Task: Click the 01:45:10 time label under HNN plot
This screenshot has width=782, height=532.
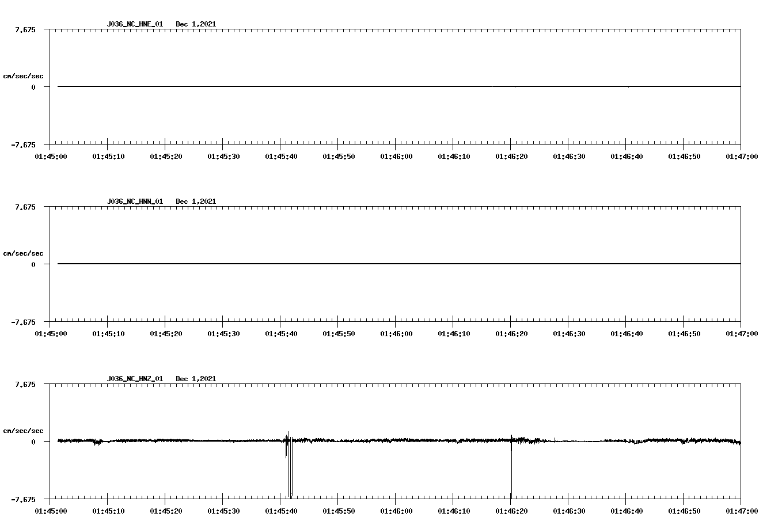Action: tap(108, 334)
